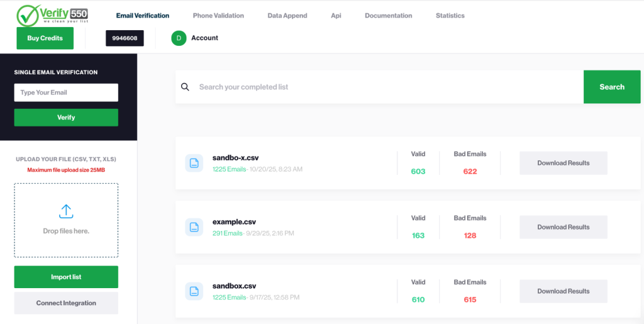This screenshot has width=644, height=324.
Task: Open the Phone Validation tab
Action: click(x=218, y=16)
